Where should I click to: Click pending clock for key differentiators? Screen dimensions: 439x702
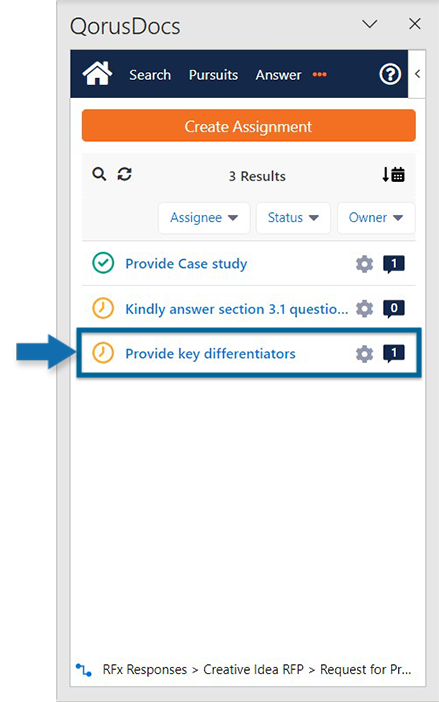(103, 353)
